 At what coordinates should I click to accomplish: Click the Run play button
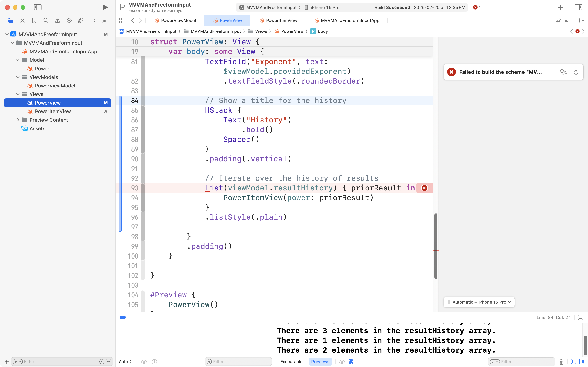[105, 7]
